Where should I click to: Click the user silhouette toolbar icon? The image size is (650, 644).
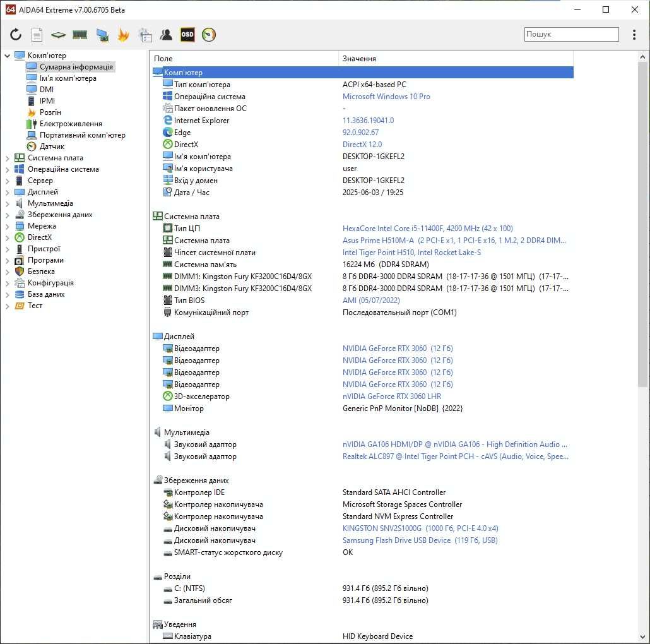[166, 35]
